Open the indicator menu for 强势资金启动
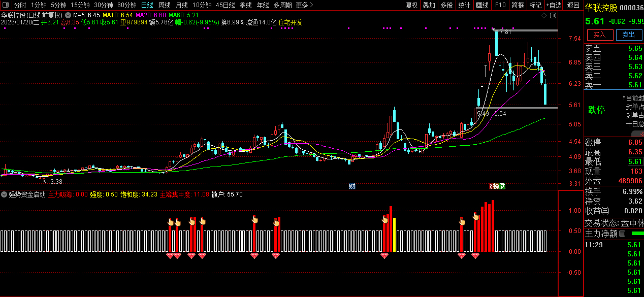 pos(4,194)
